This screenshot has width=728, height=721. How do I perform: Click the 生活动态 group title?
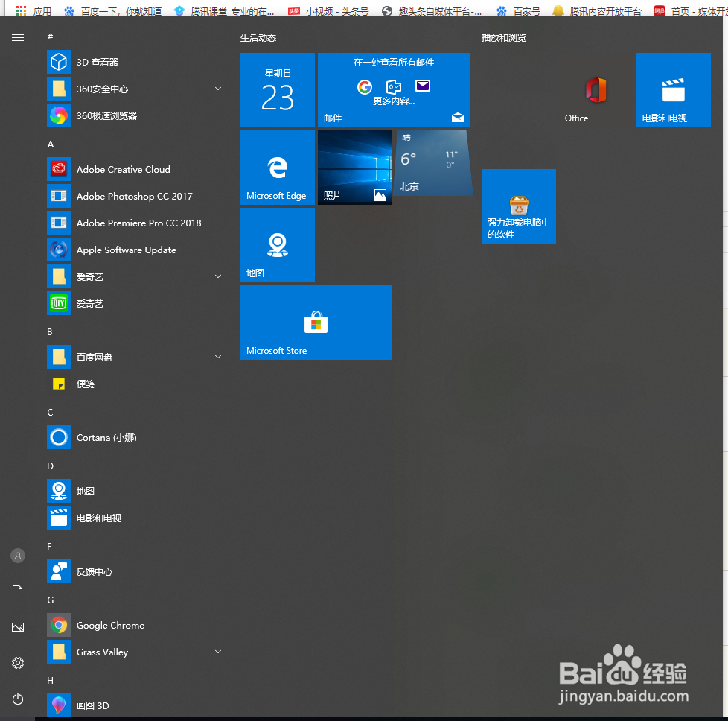point(258,38)
